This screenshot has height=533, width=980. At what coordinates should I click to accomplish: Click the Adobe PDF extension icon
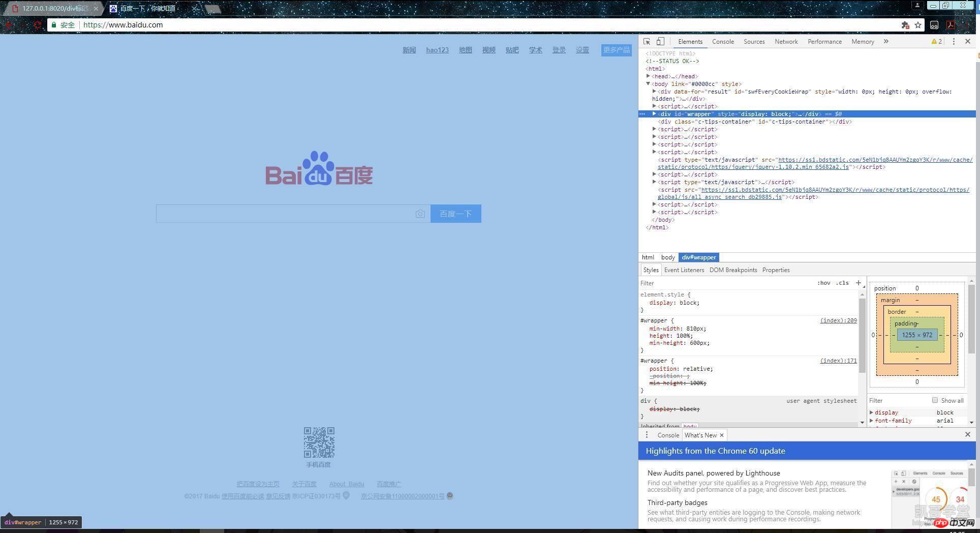(951, 25)
